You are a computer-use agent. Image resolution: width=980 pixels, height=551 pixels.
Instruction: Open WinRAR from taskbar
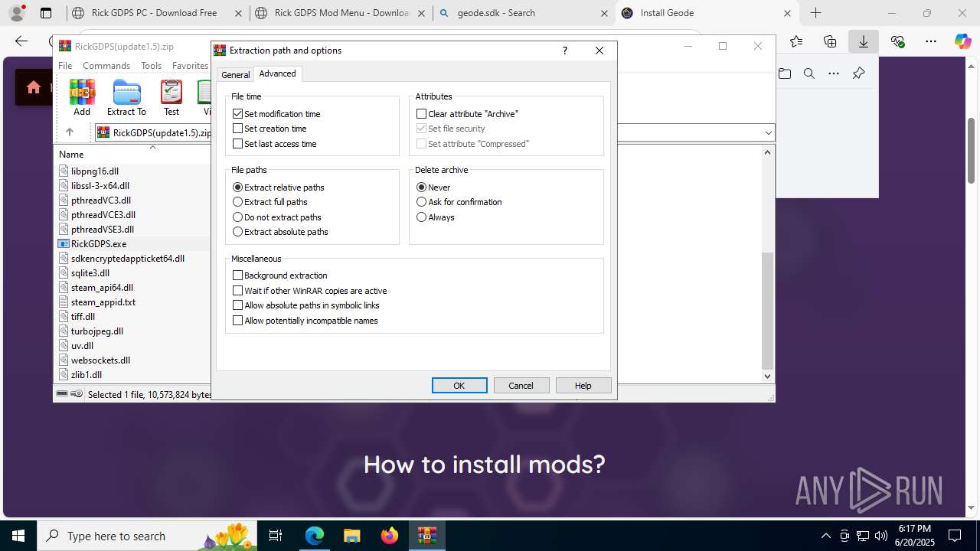coord(426,536)
